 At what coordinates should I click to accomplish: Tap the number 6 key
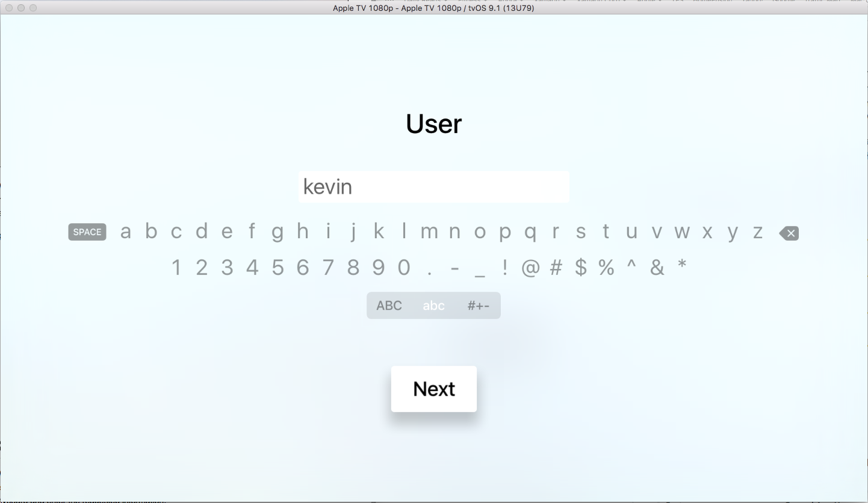tap(303, 267)
